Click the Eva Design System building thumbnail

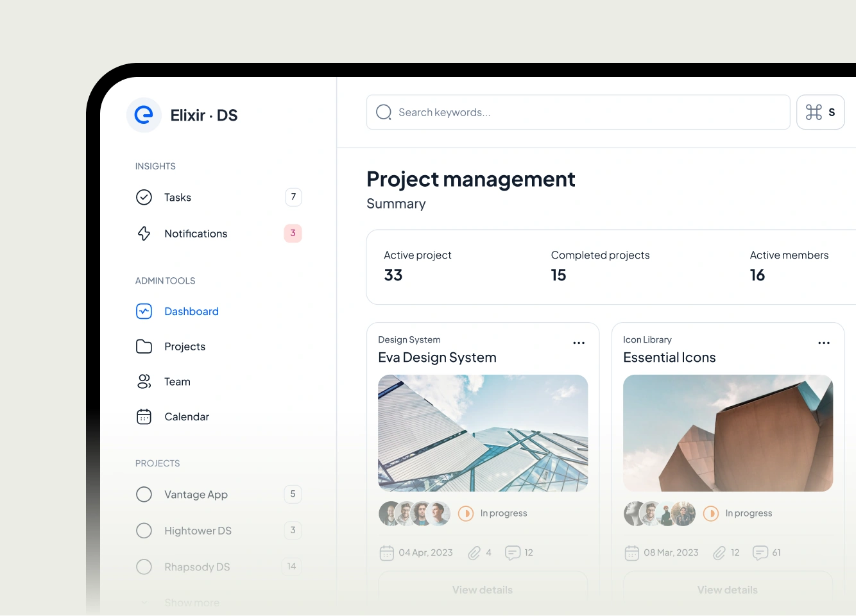(483, 433)
